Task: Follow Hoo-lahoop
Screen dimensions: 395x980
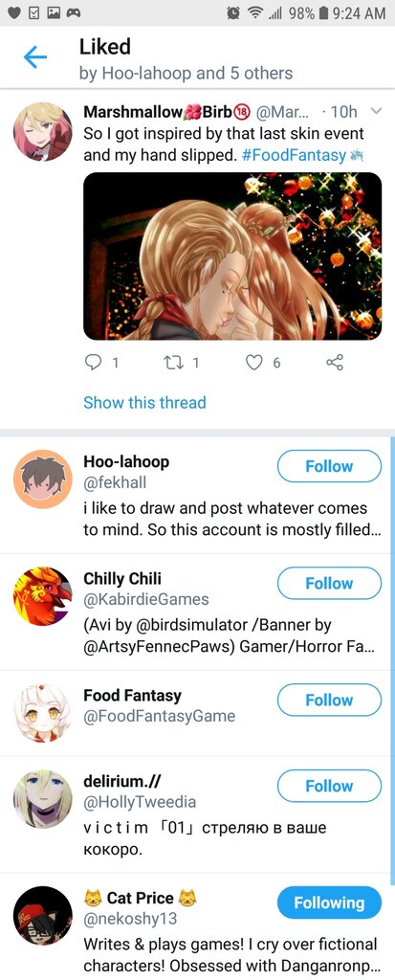Action: (329, 466)
